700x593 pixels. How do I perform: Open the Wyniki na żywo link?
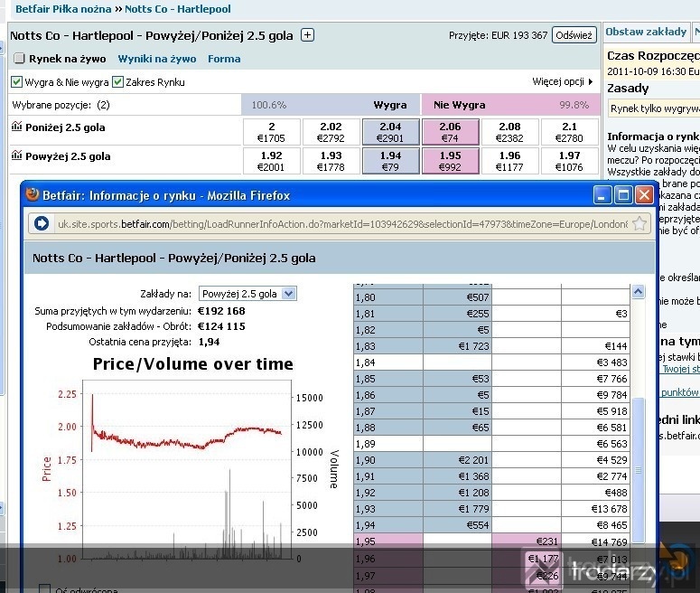pos(156,59)
